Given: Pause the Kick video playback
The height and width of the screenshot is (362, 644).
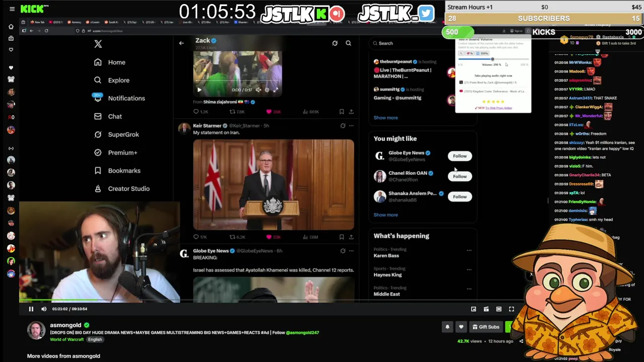Looking at the screenshot, I should 31,309.
